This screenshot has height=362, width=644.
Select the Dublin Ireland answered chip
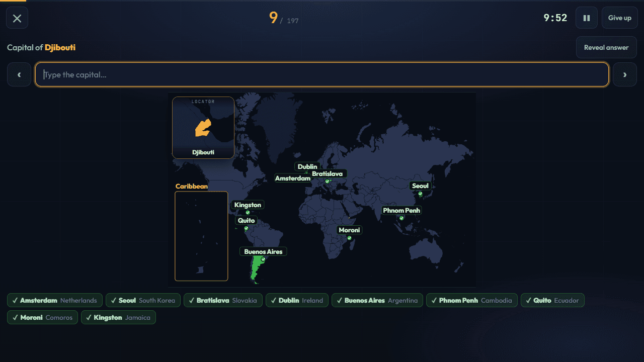[297, 300]
